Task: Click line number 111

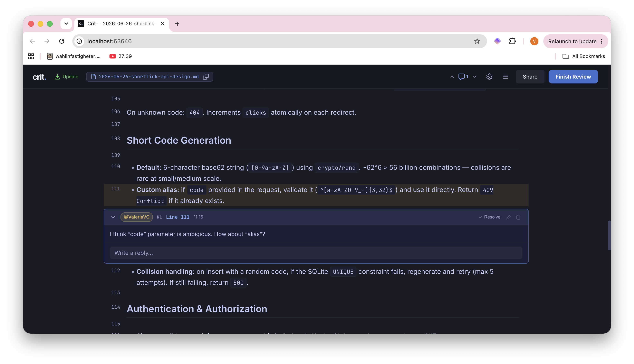Action: click(x=115, y=189)
